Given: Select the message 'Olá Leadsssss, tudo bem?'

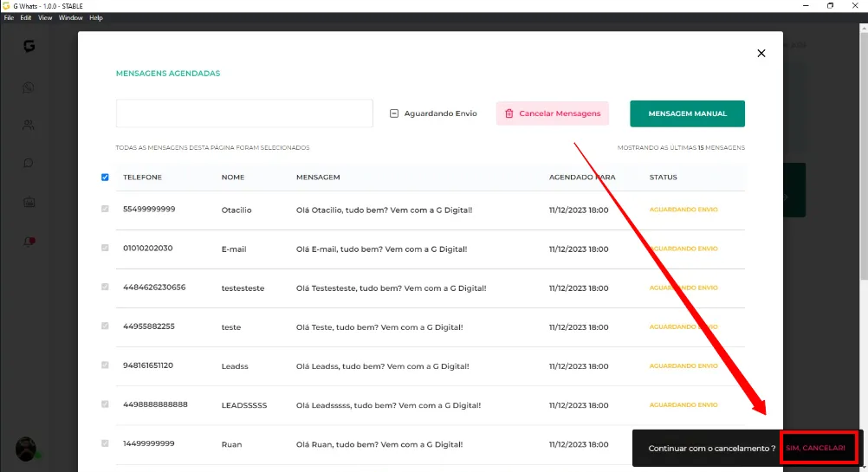Looking at the screenshot, I should tap(346, 405).
